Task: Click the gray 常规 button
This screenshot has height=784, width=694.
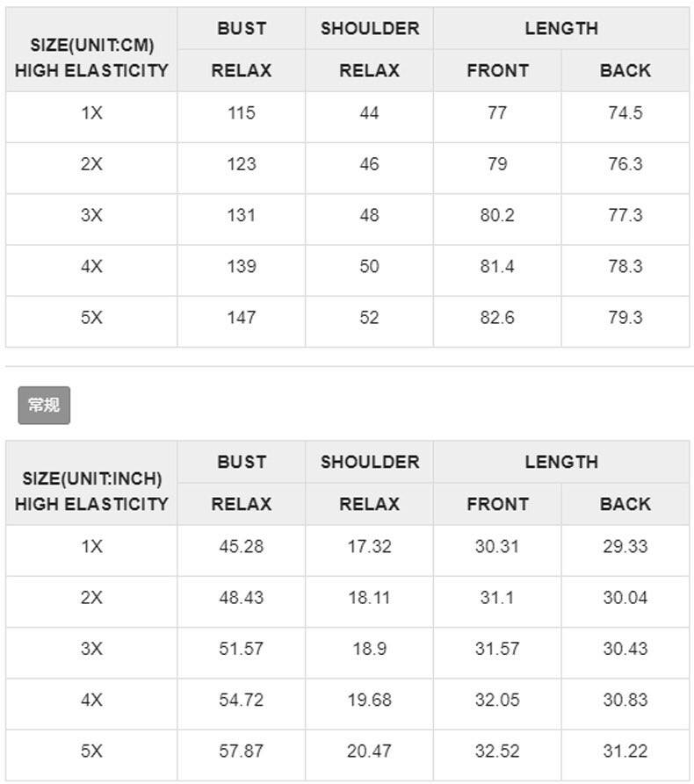Action: [x=44, y=405]
